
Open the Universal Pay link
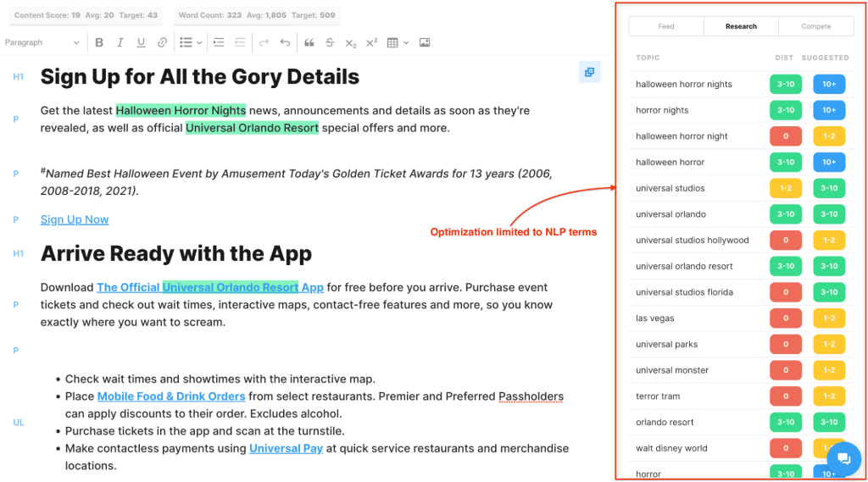point(286,448)
